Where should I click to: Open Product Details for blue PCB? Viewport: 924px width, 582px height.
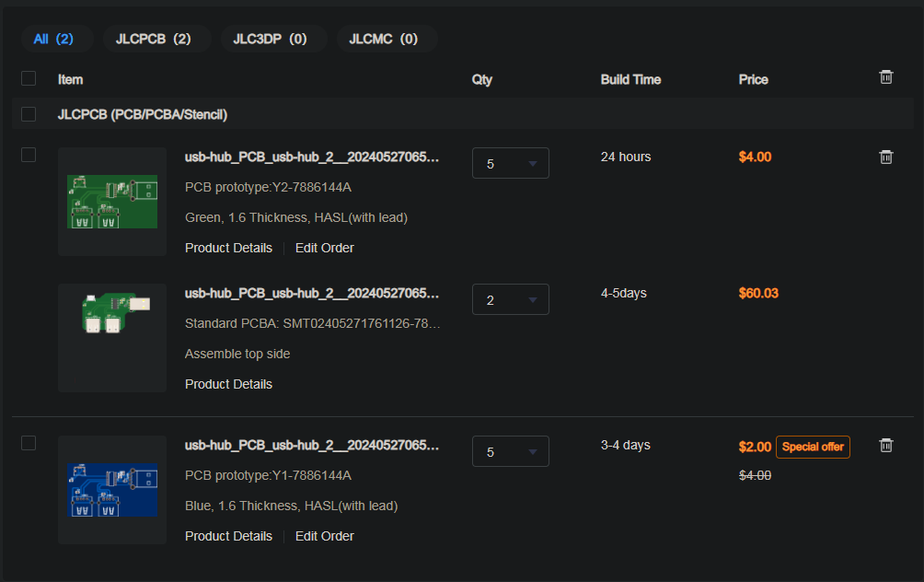tap(228, 537)
